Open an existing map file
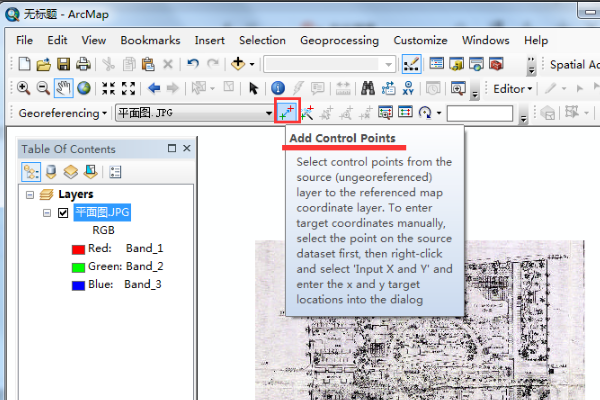Screen dimensions: 600x400 [x=44, y=64]
